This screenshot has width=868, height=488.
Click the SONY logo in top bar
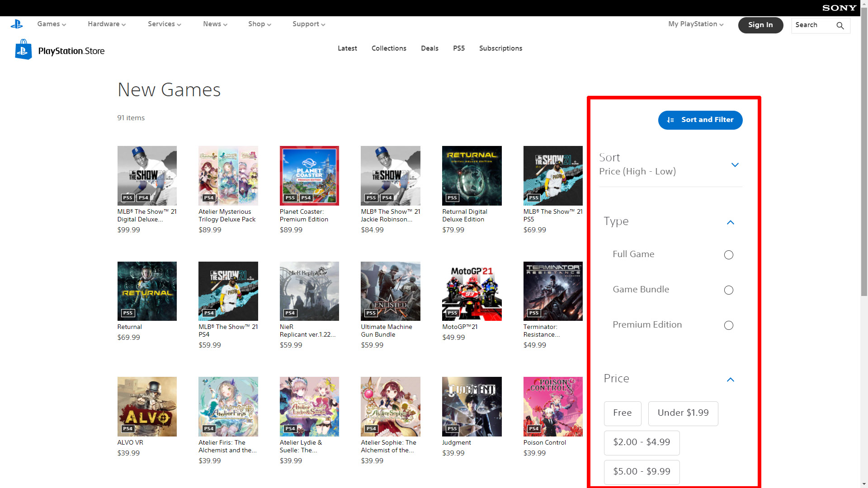pyautogui.click(x=839, y=8)
